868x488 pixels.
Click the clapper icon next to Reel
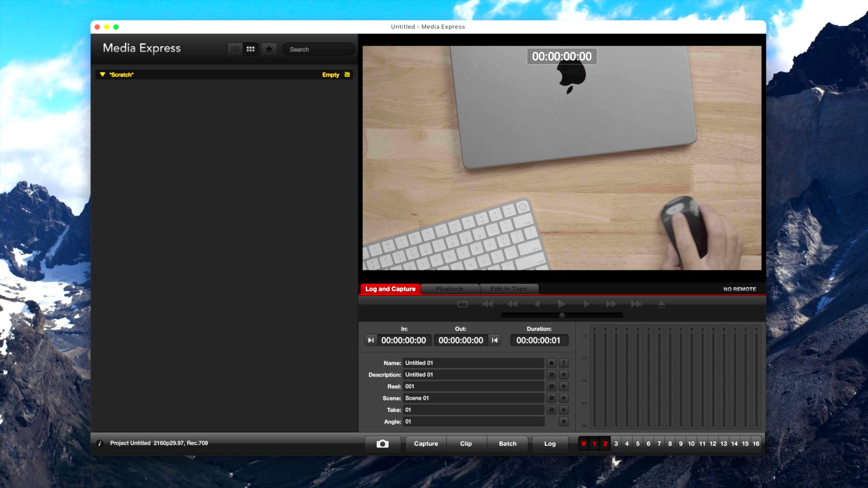tap(551, 386)
